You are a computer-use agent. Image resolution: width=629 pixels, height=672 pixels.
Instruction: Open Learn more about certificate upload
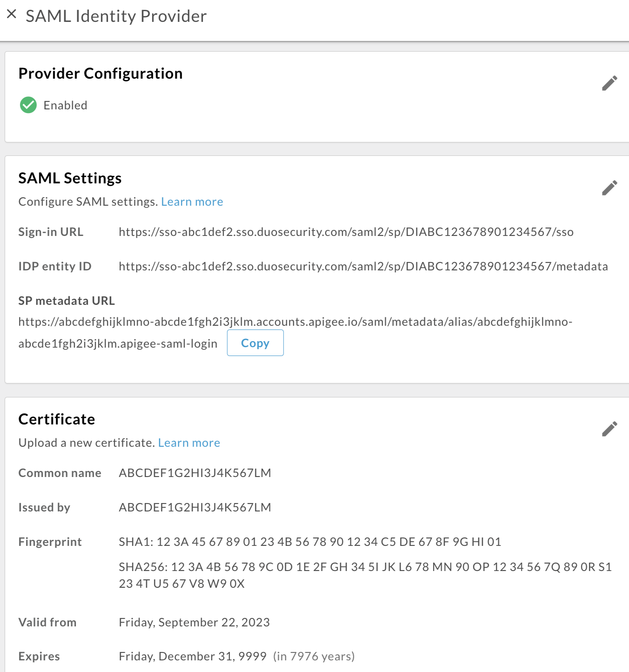189,443
